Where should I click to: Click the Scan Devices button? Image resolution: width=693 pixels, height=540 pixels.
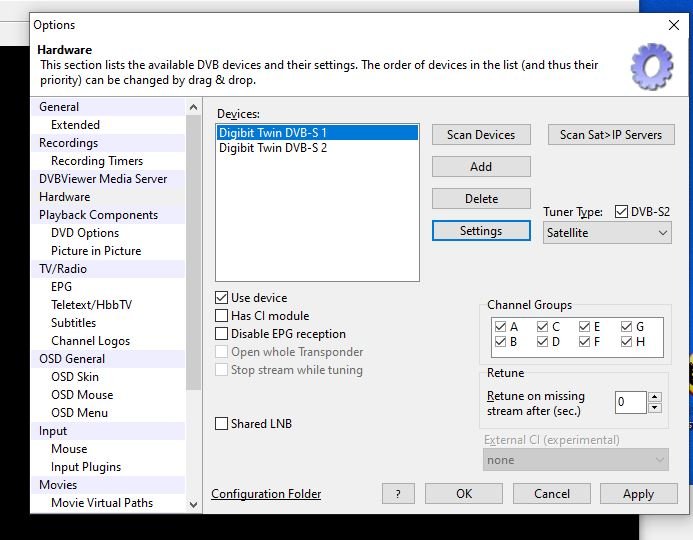click(481, 135)
